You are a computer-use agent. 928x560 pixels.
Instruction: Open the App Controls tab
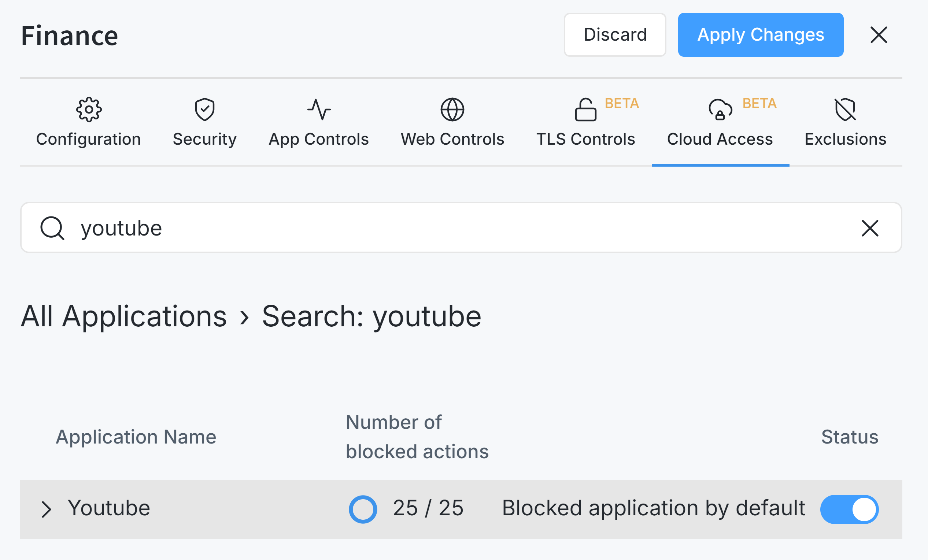(x=319, y=122)
